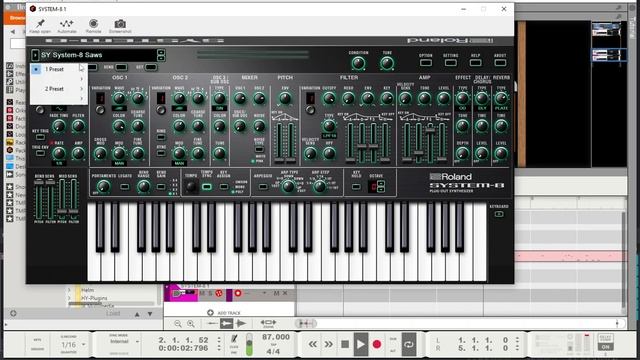Zoom out with the sequencer magnifier minus
This screenshot has width=640, height=360.
tap(178, 324)
